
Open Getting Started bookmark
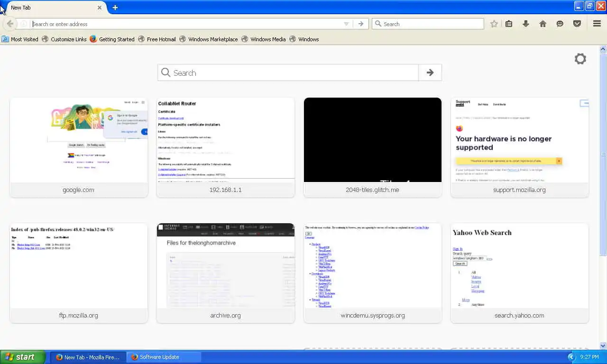[x=112, y=39]
